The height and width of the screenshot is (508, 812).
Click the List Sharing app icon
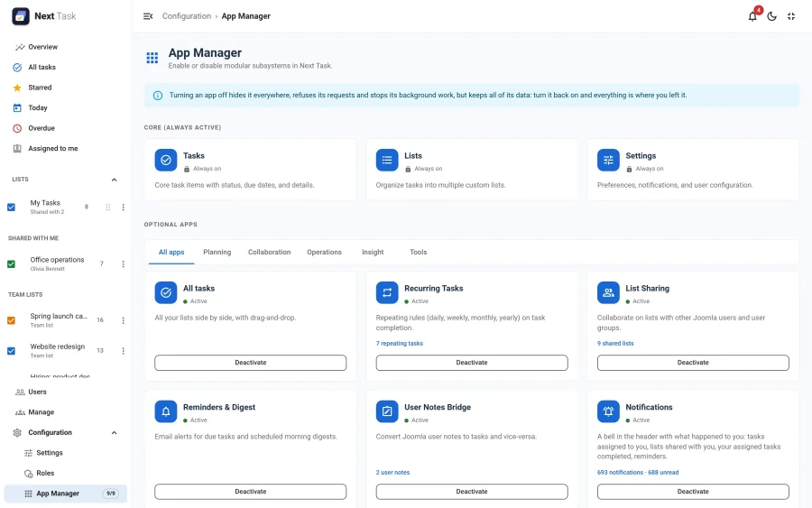click(x=608, y=292)
